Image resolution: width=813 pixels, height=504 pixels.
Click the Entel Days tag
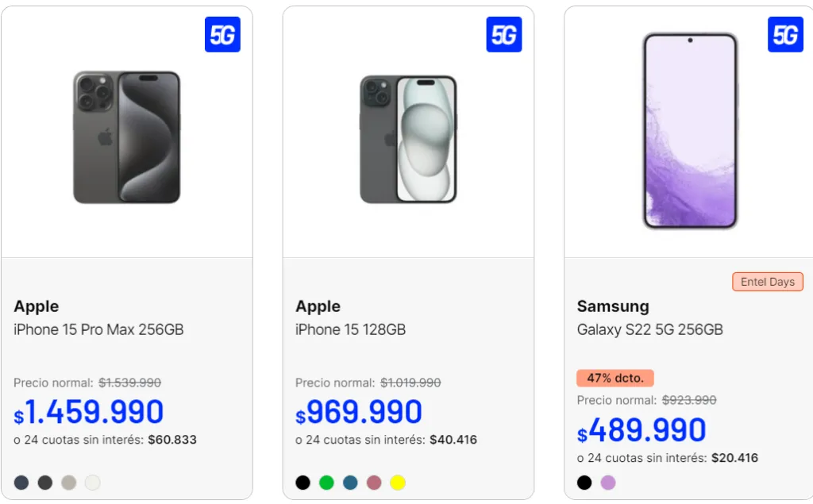767,282
